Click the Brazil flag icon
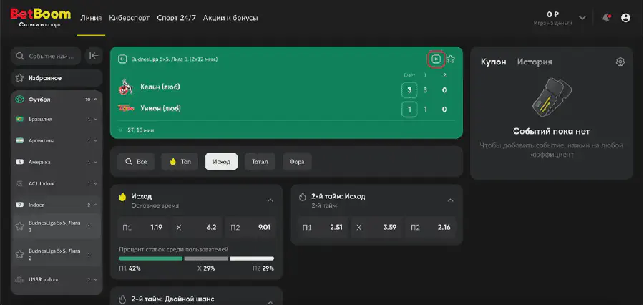Screen dimensions: 644x305 click(19, 119)
